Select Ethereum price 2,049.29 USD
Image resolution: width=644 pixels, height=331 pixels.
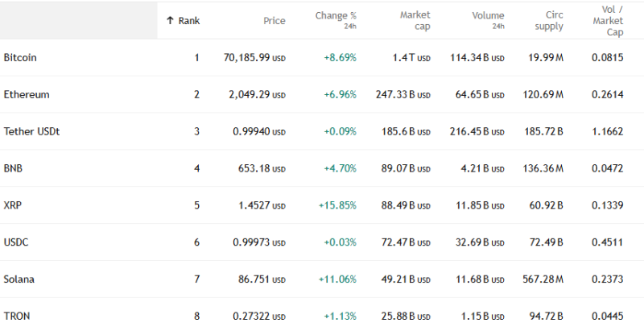point(257,94)
